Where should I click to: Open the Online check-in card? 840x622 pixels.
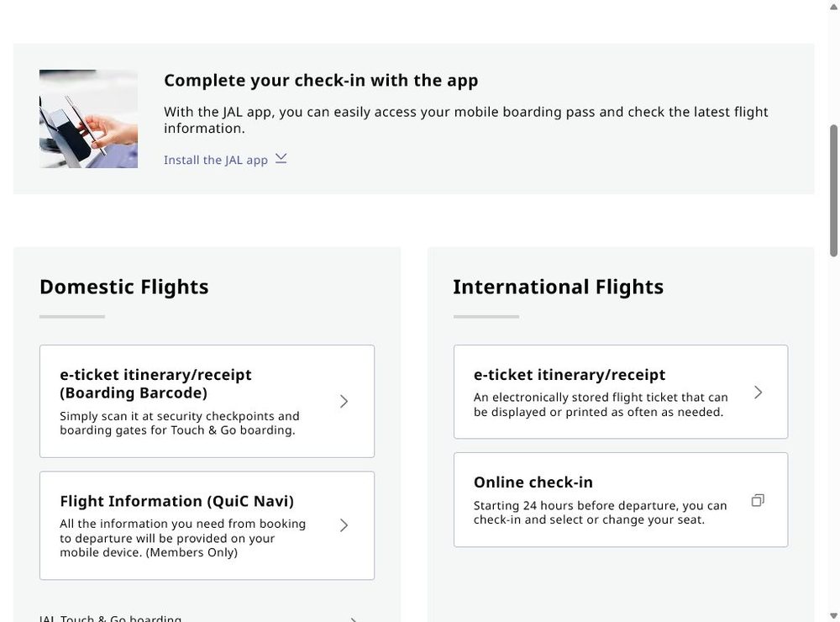(x=621, y=500)
